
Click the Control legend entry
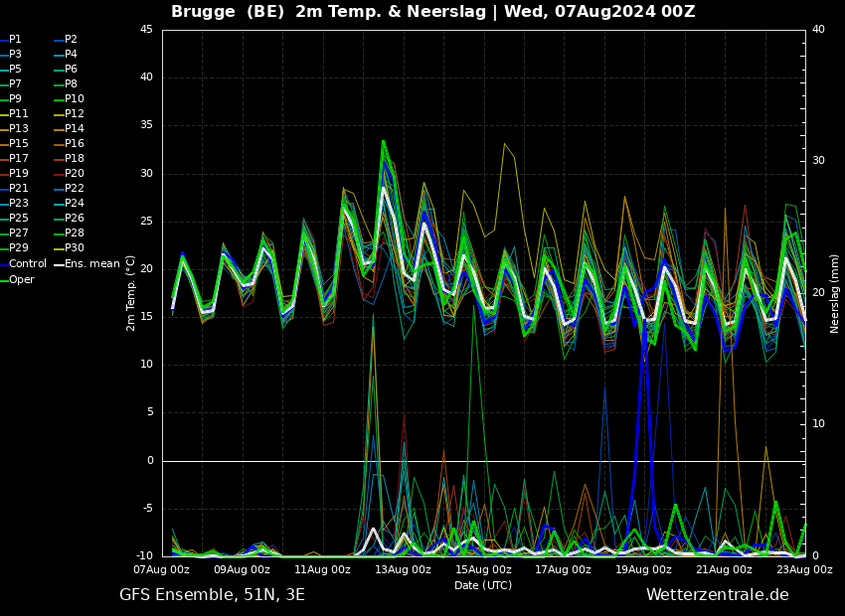pos(24,264)
